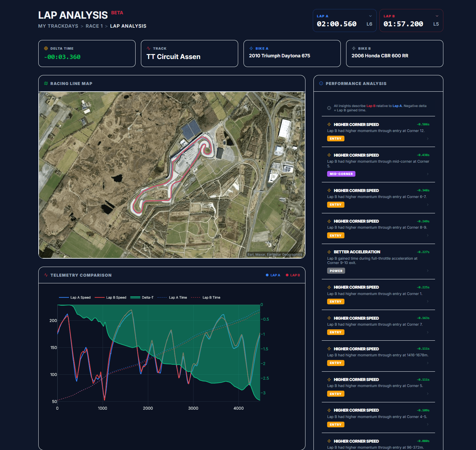Toggle Lap B Speed legend entry
476x450 pixels.
(x=111, y=297)
